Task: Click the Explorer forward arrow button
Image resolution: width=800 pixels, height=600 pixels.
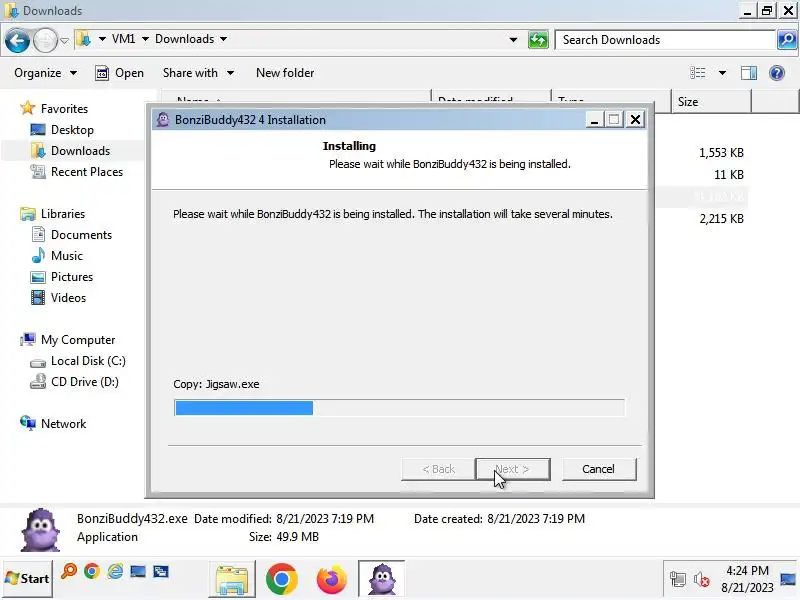Action: click(x=45, y=40)
